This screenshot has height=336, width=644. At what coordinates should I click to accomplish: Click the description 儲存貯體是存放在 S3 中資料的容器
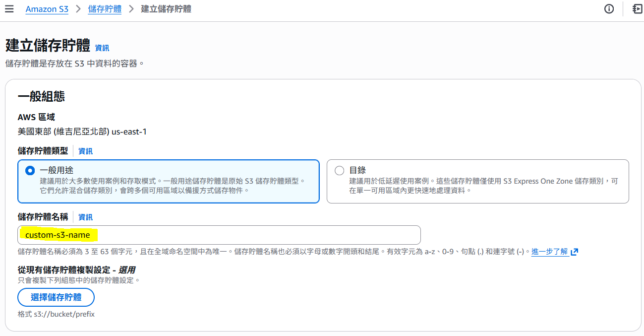point(74,64)
